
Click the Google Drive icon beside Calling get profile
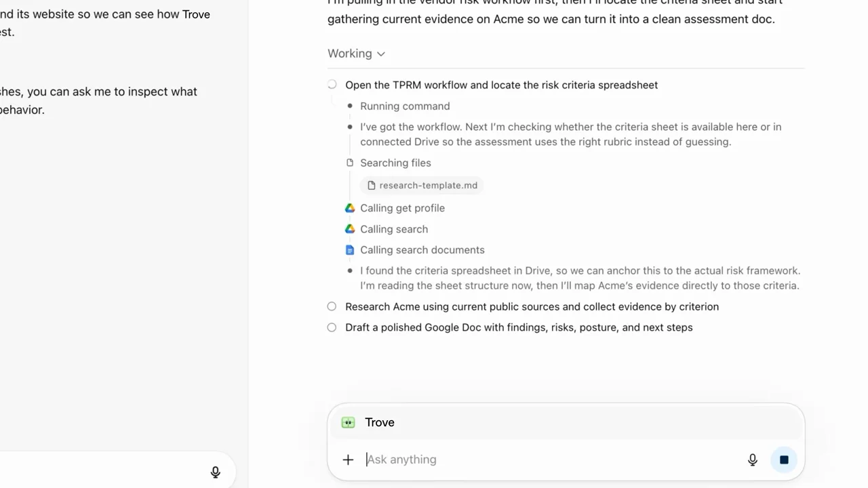(x=350, y=208)
